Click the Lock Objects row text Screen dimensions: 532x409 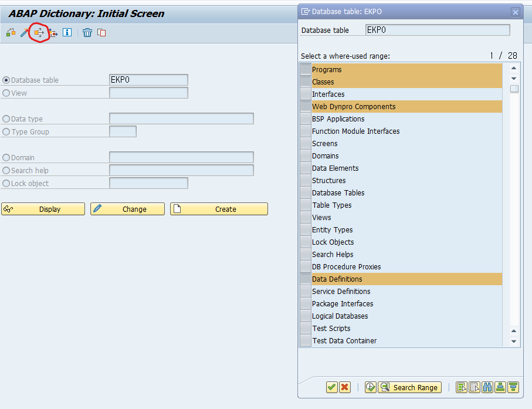tap(333, 242)
